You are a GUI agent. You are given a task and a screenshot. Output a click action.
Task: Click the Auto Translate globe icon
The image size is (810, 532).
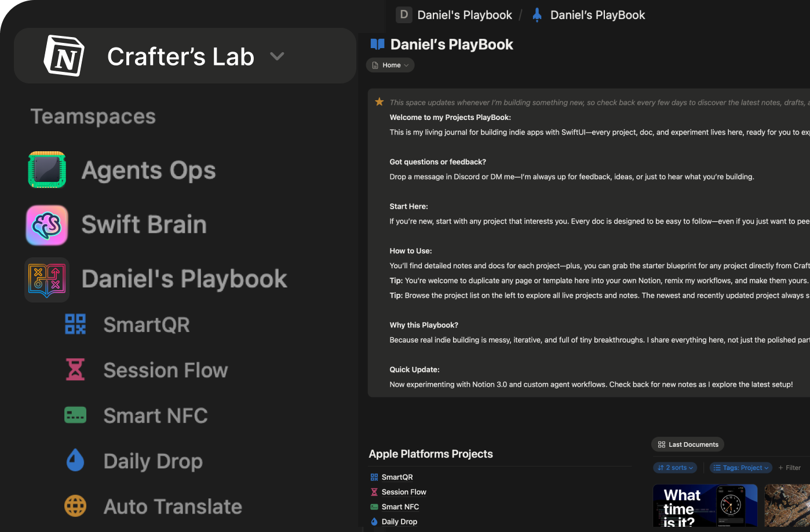[75, 506]
